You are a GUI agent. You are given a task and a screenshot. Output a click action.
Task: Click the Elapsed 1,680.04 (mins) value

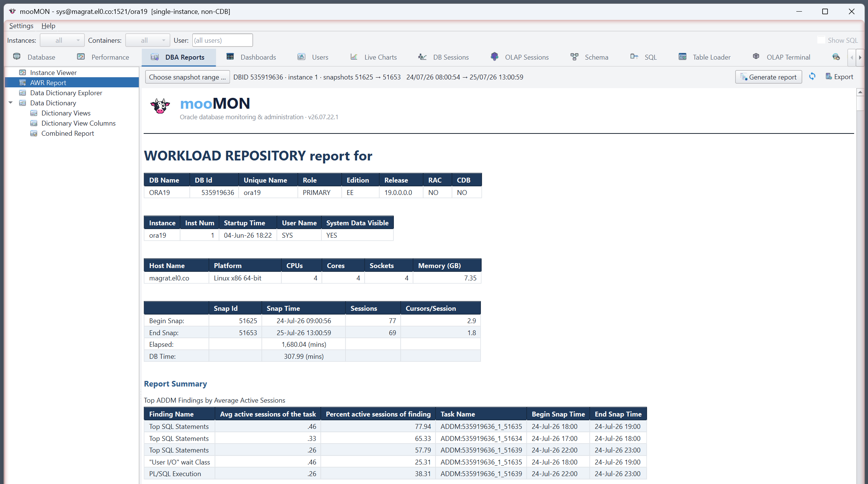click(304, 344)
